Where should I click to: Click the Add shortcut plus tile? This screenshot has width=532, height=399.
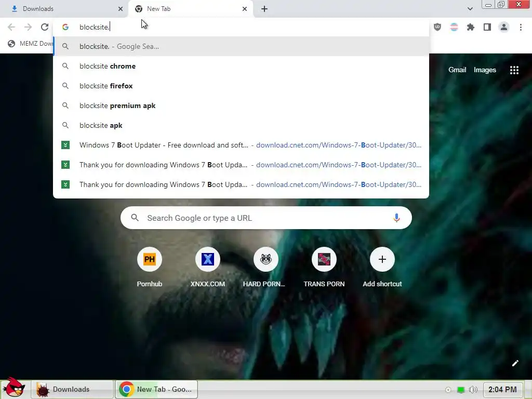point(382,268)
